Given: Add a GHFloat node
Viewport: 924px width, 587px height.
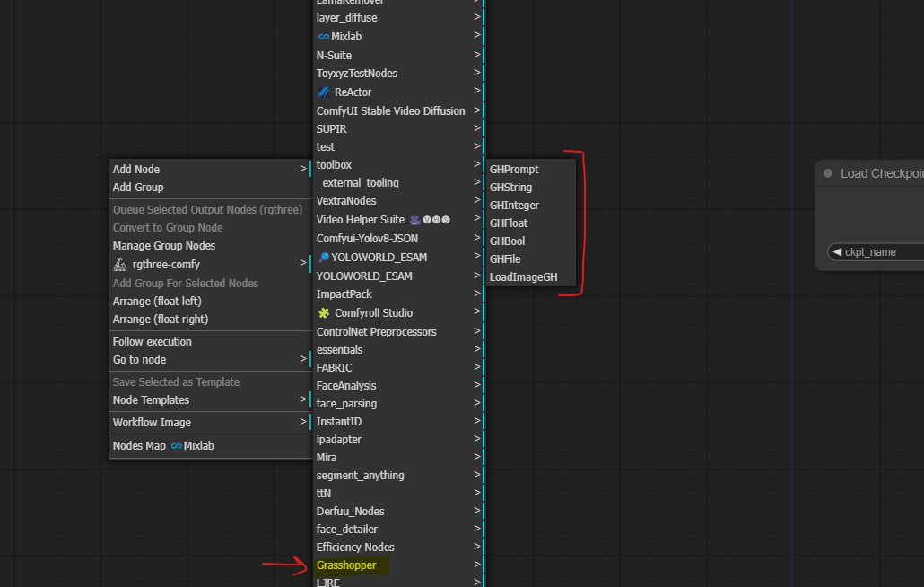Looking at the screenshot, I should [530, 223].
